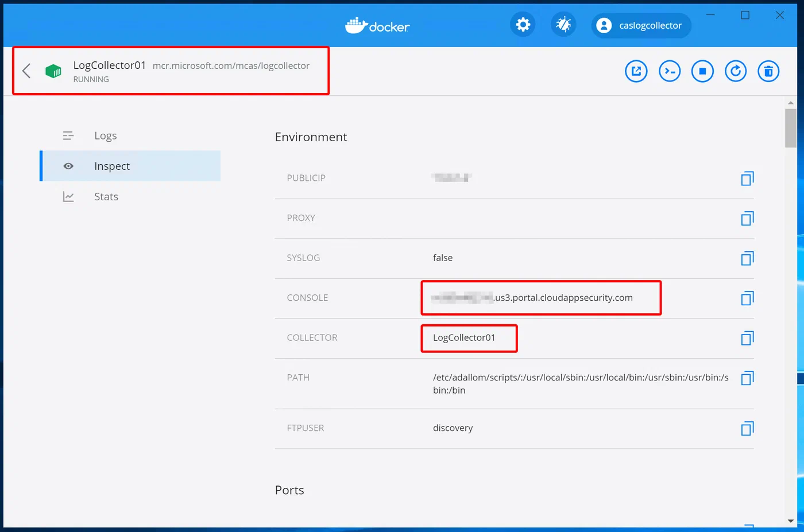
Task: Click the SYSLOG value false
Action: point(443,258)
